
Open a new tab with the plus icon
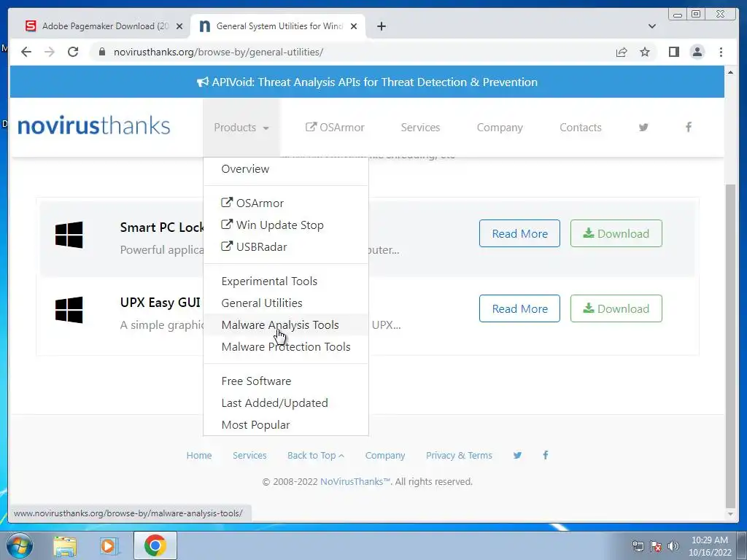tap(381, 26)
